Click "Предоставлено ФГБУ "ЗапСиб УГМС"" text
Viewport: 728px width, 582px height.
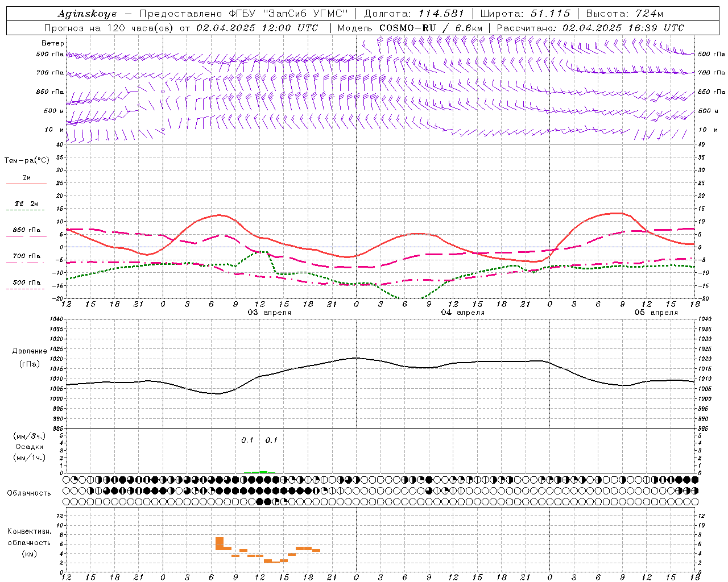click(x=243, y=14)
